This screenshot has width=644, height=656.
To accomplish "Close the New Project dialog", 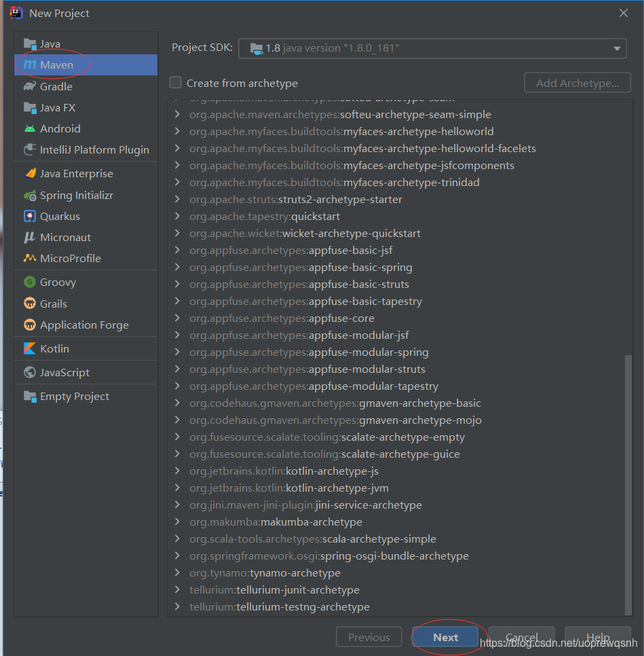I will click(624, 13).
